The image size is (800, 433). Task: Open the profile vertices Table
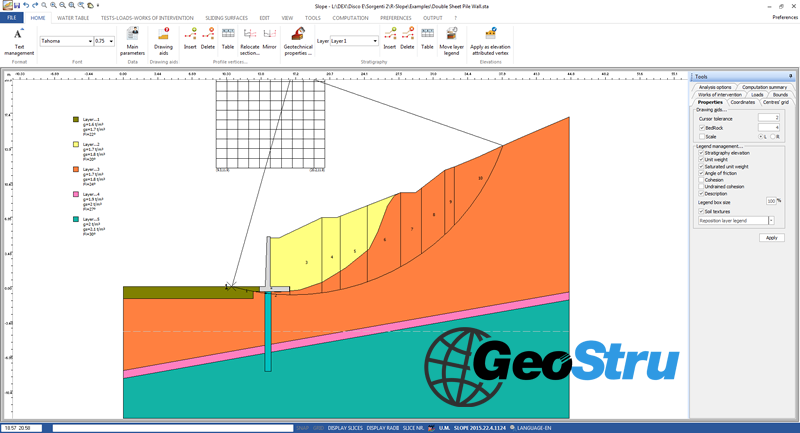click(x=228, y=39)
